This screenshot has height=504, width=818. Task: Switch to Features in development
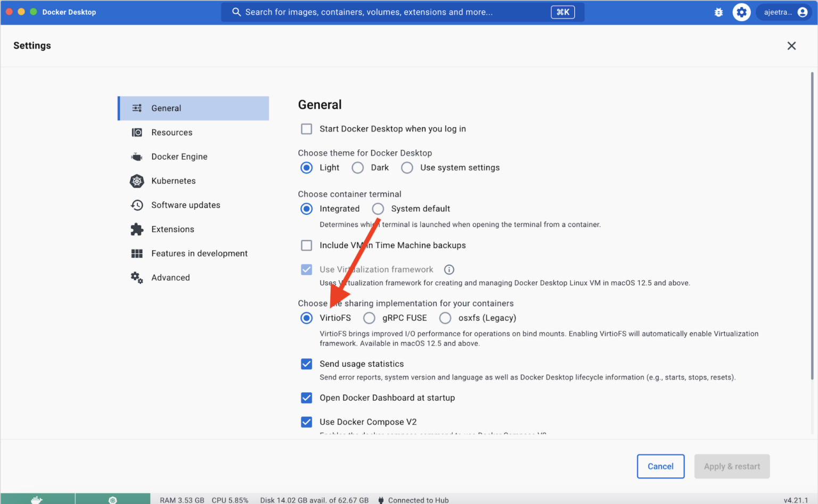click(199, 253)
